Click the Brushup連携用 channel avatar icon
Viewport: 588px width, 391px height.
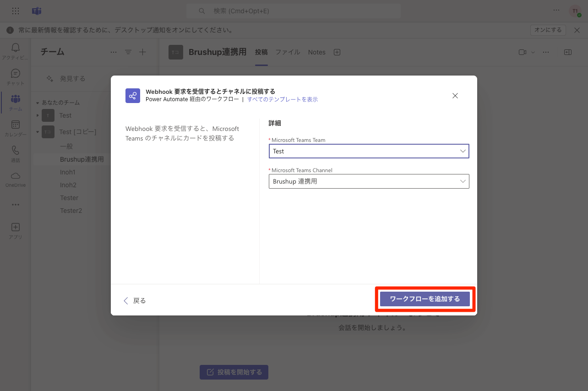[x=176, y=52]
